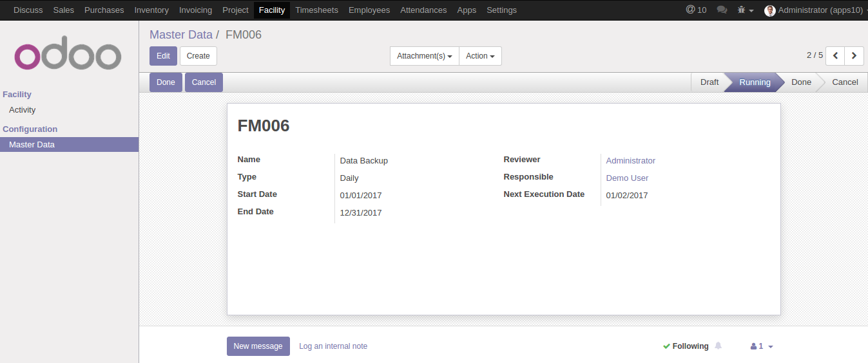
Task: Click the Odoo logo in sidebar
Action: (68, 56)
